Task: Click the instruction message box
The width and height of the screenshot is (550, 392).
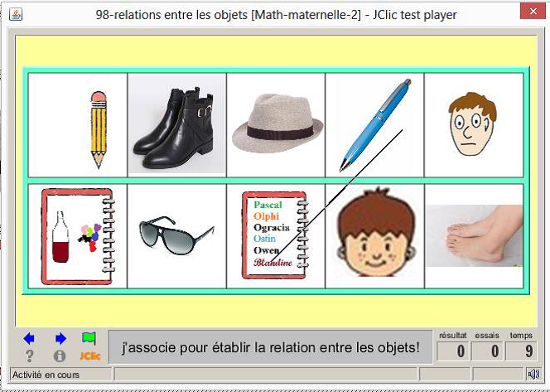Action: (270, 347)
